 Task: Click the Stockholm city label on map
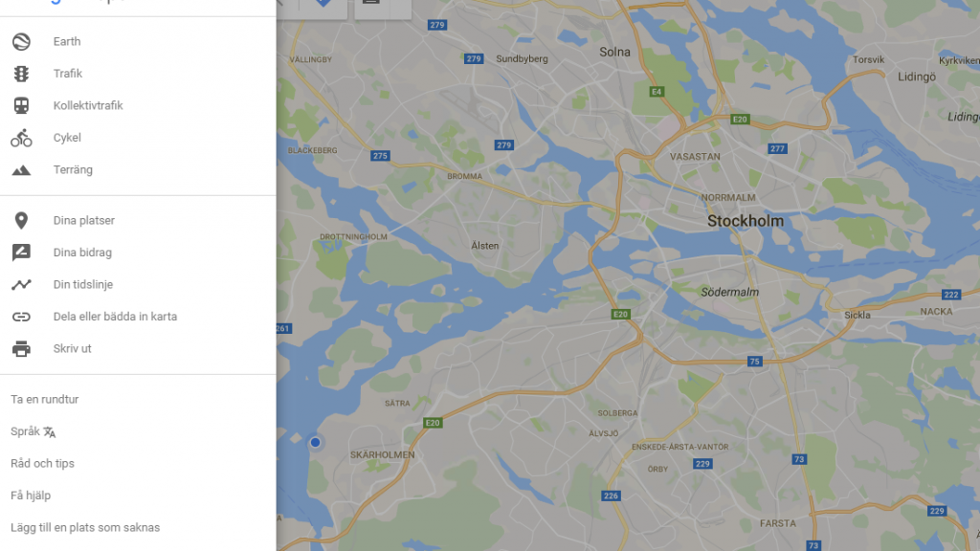pos(745,221)
